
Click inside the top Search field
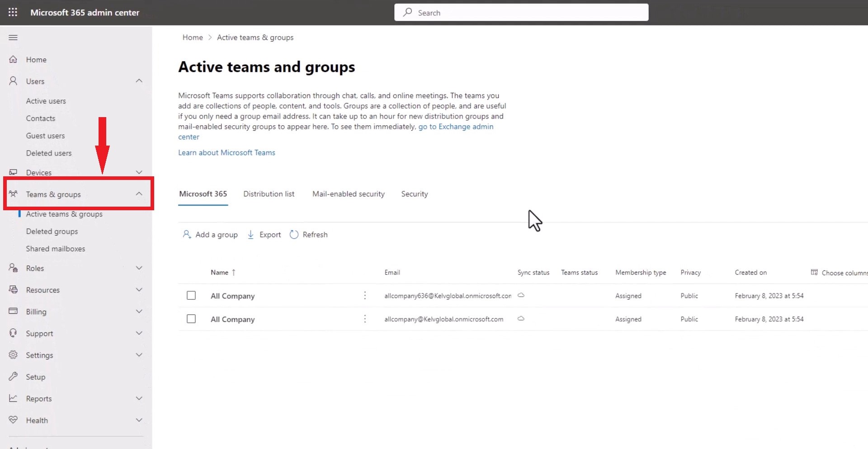tap(520, 12)
